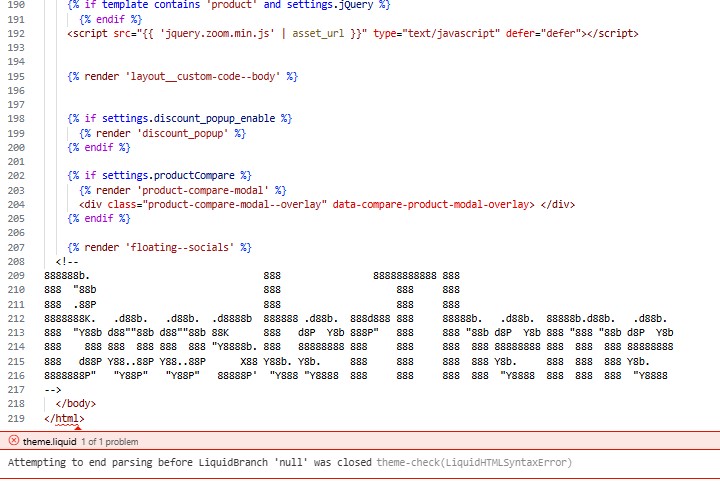Click the red error icon beside theme.liquid
Image resolution: width=720 pixels, height=482 pixels.
pos(14,441)
